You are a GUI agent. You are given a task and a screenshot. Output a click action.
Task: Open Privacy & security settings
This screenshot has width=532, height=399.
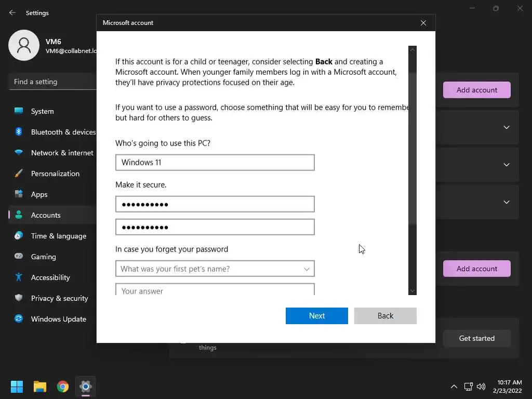[52, 298]
